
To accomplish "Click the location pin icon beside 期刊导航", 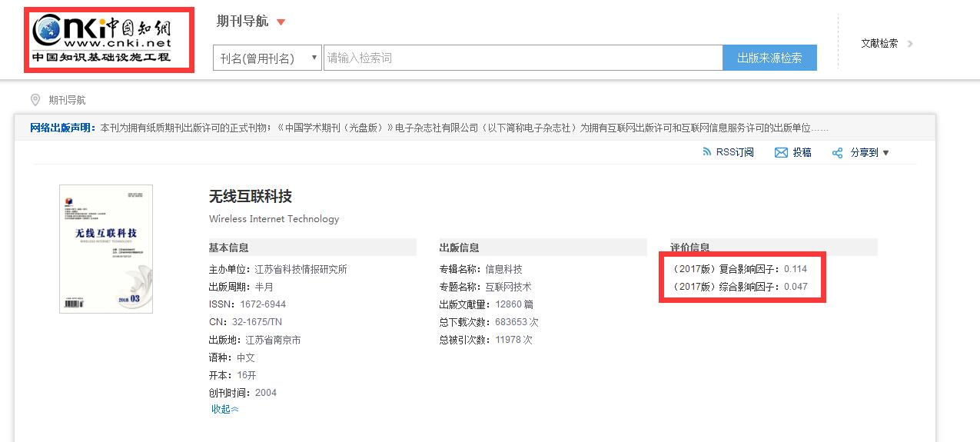I will click(35, 100).
